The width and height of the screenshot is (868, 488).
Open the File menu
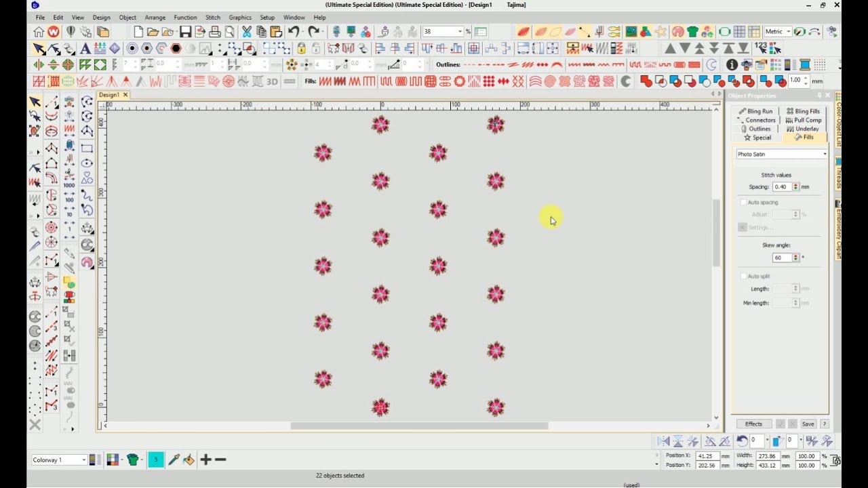(40, 18)
